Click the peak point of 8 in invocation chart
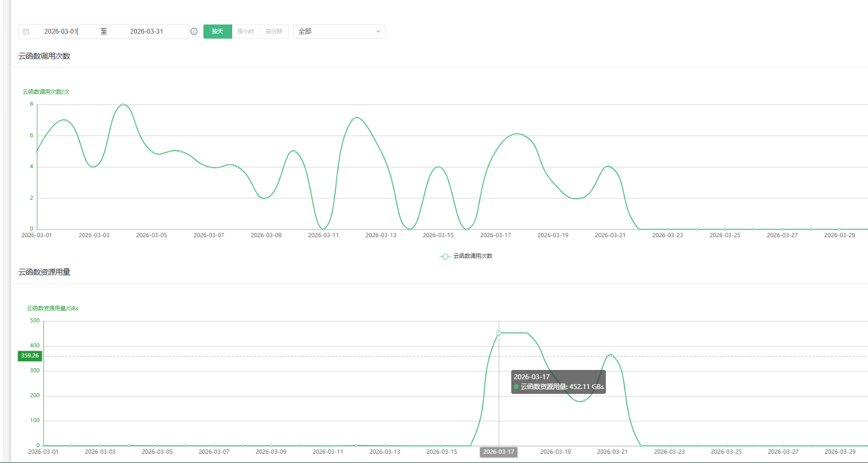The width and height of the screenshot is (868, 463). click(x=123, y=104)
